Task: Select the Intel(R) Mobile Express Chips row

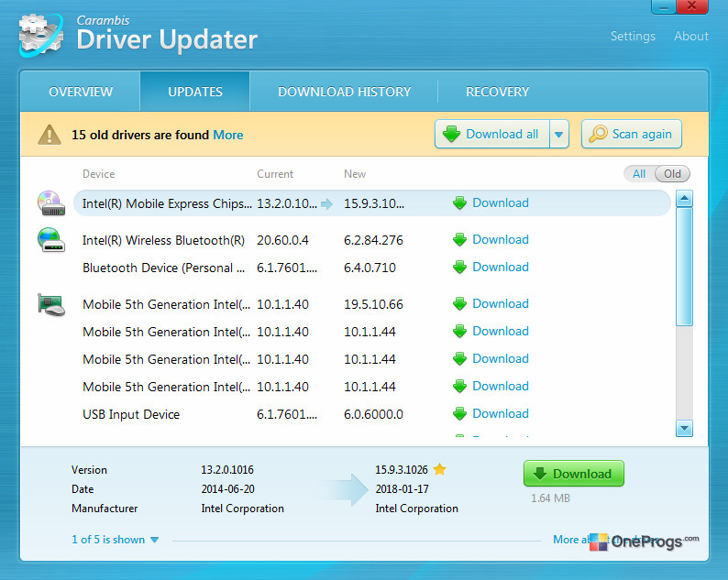Action: coord(372,203)
